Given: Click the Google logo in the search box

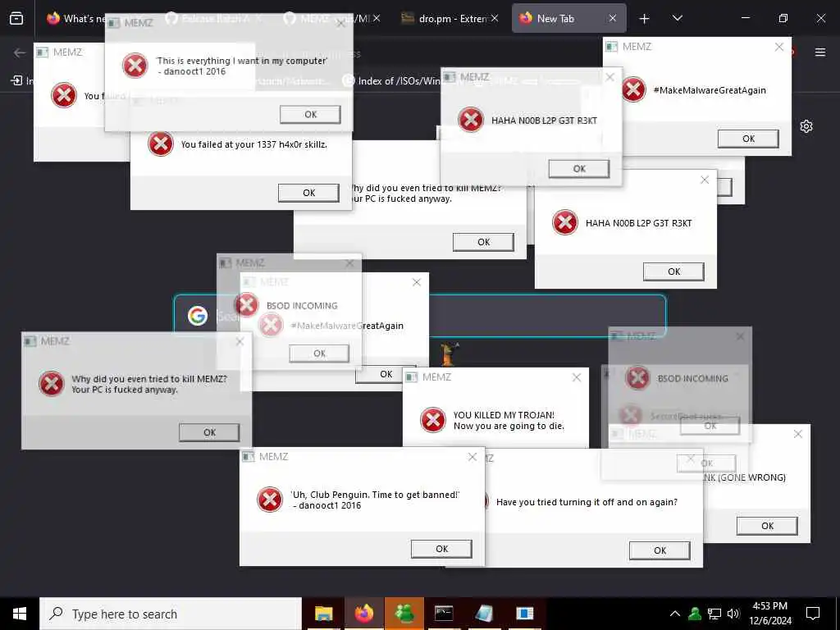Looking at the screenshot, I should (198, 316).
